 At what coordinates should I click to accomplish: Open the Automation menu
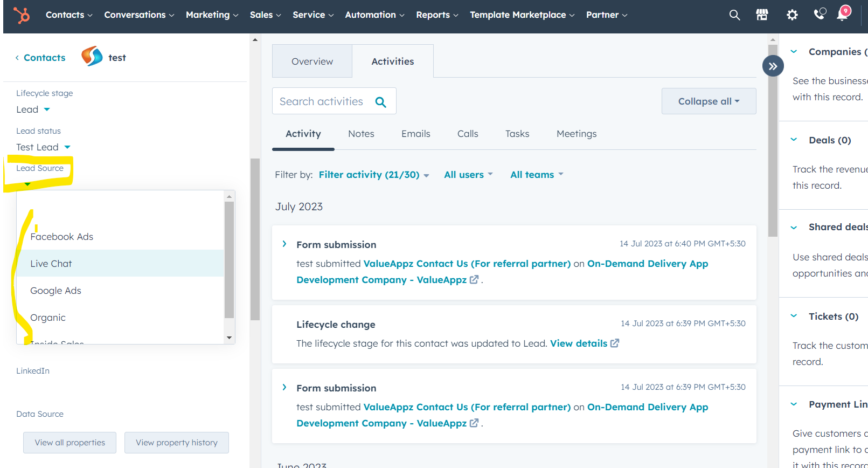click(374, 15)
